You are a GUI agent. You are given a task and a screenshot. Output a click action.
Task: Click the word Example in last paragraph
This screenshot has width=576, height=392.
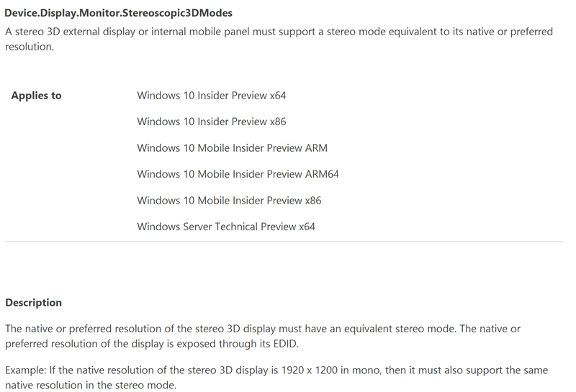point(24,370)
